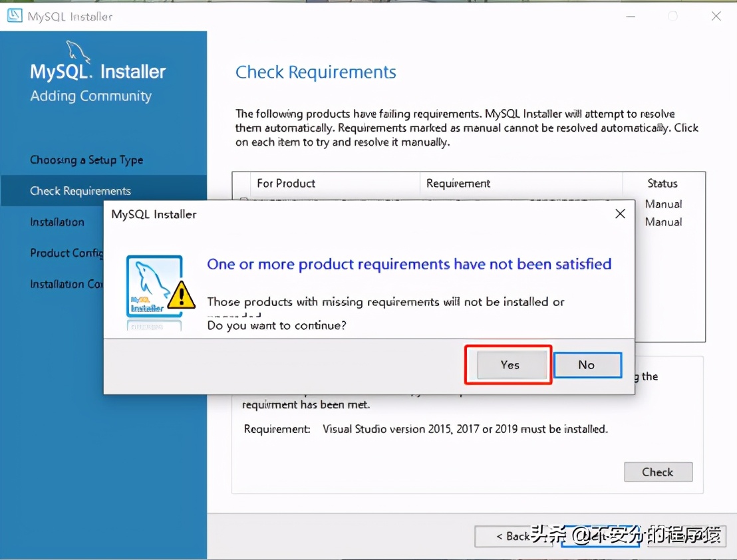Click the MySQL Installer title bar icon
Screen dimensions: 737x560
coord(15,15)
